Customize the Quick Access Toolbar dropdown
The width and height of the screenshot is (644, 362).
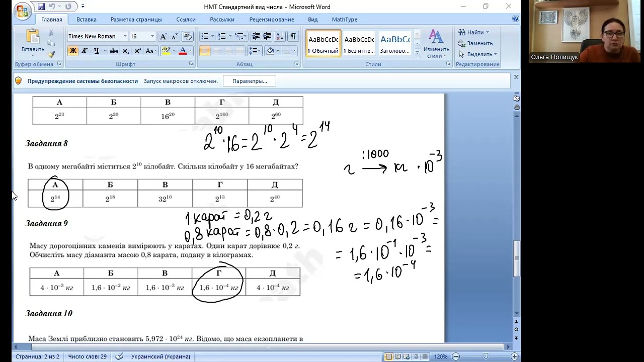83,7
